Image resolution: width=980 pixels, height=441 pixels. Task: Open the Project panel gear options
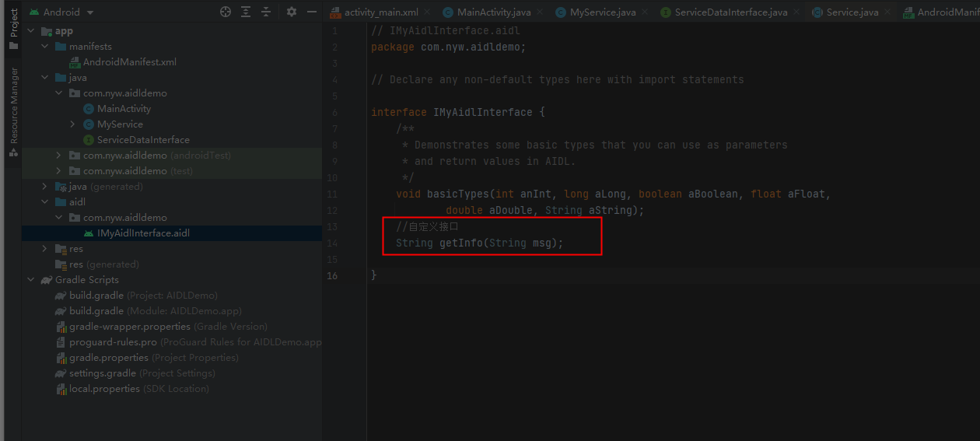tap(292, 12)
